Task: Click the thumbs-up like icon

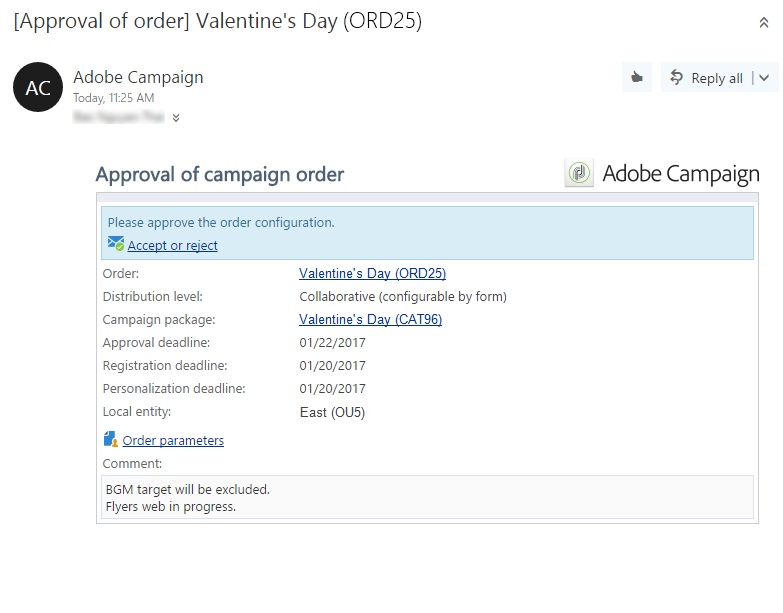Action: (636, 77)
